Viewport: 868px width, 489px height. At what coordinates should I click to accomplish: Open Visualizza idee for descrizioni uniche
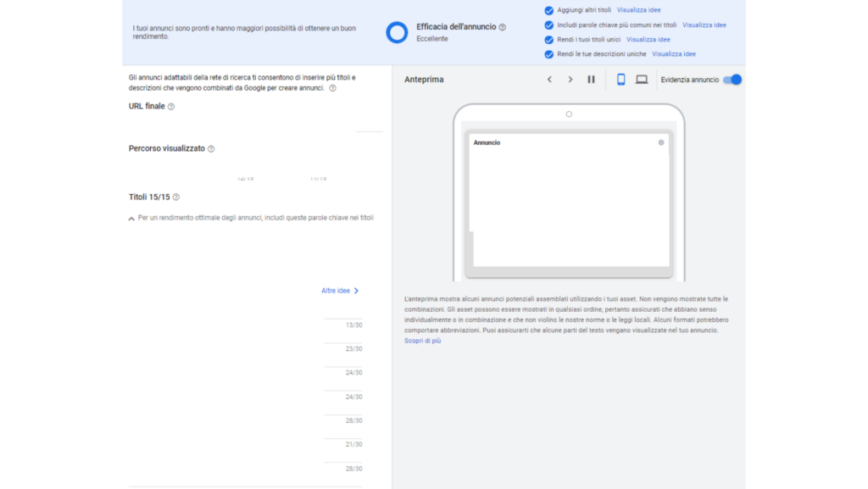(x=674, y=54)
